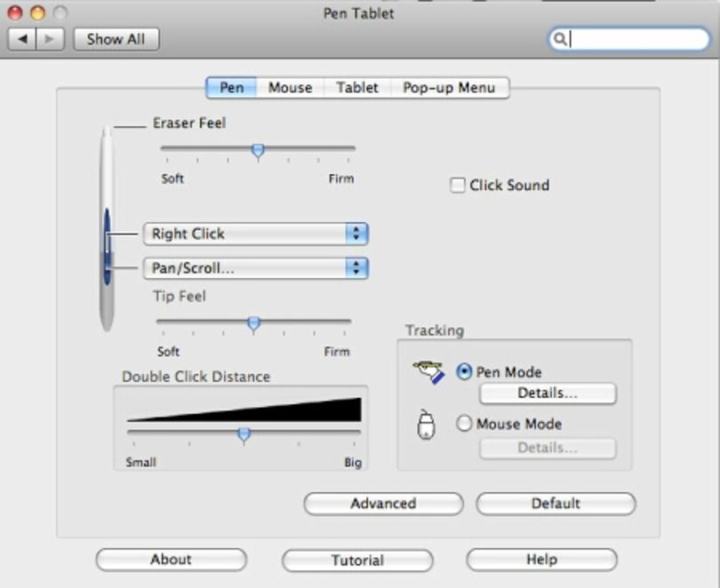
Task: Click the Pen Mode Details button
Action: pos(548,393)
